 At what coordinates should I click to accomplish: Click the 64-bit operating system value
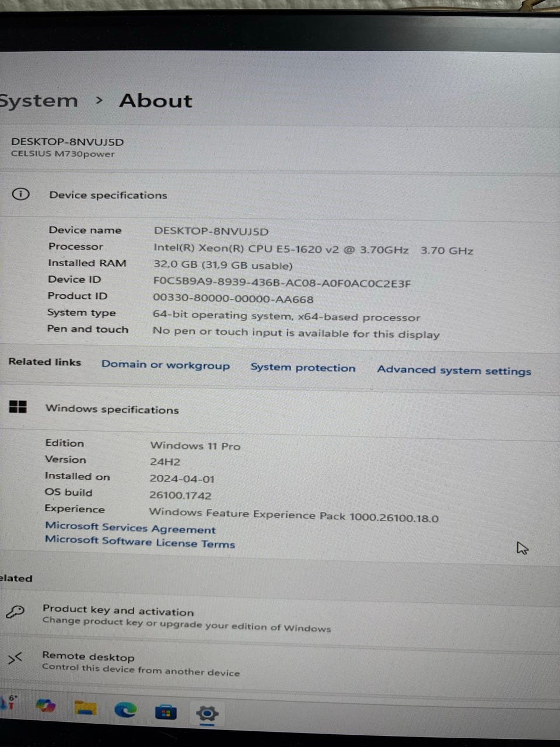(x=286, y=316)
